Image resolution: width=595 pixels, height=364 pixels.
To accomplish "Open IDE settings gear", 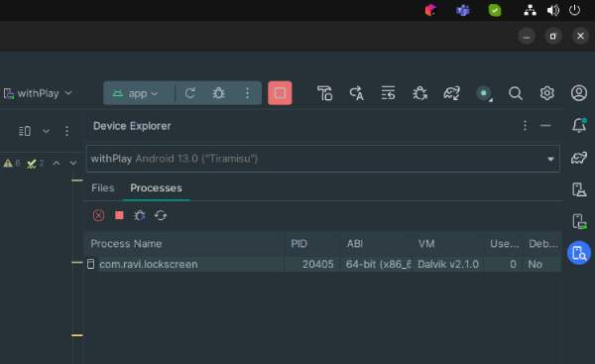I will pyautogui.click(x=546, y=93).
